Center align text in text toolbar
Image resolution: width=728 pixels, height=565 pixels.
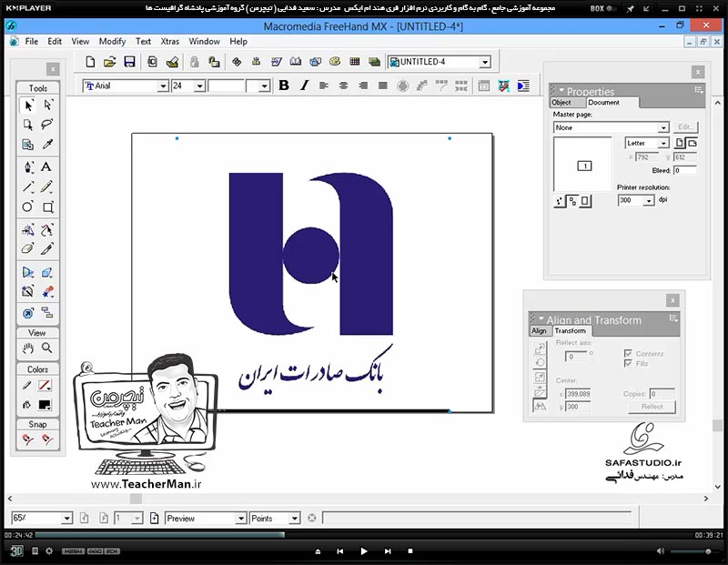(x=344, y=86)
